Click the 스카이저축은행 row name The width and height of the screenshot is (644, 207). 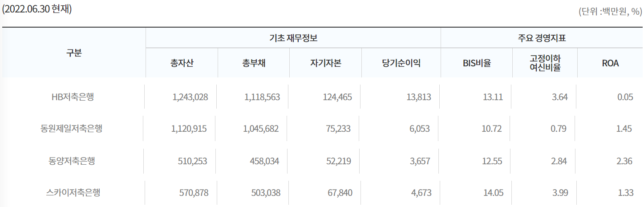coord(73,193)
